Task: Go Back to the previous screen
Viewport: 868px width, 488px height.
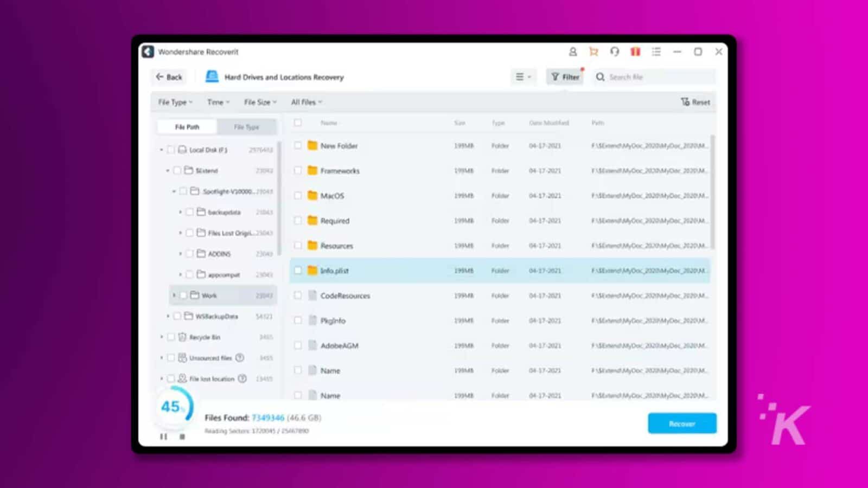Action: coord(169,77)
